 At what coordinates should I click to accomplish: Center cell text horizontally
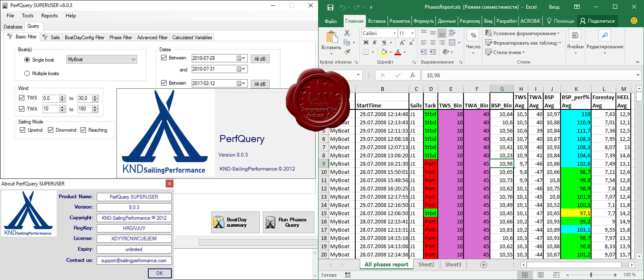point(433,43)
